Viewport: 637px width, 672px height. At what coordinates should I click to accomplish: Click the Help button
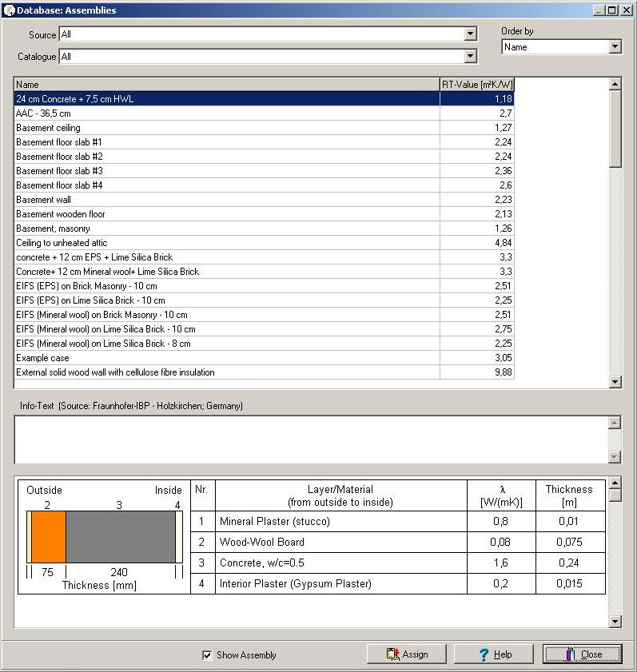click(494, 654)
